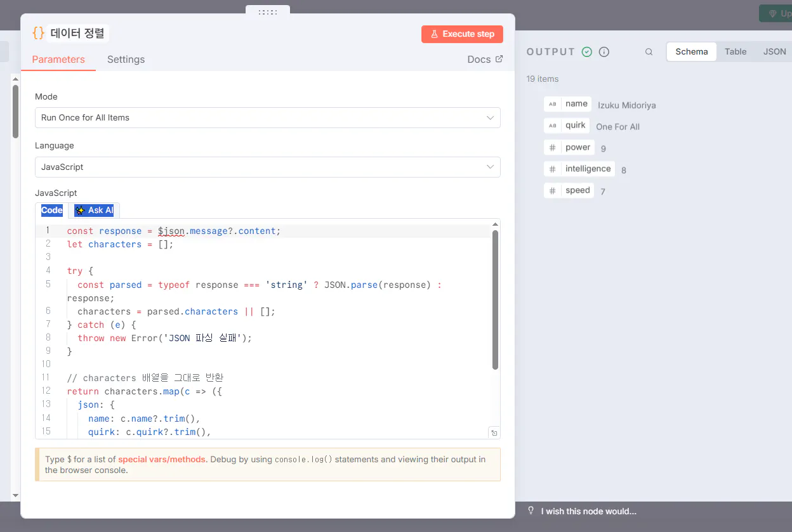This screenshot has height=532, width=792.
Task: Click the lightbulb feedback icon
Action: tap(531, 511)
